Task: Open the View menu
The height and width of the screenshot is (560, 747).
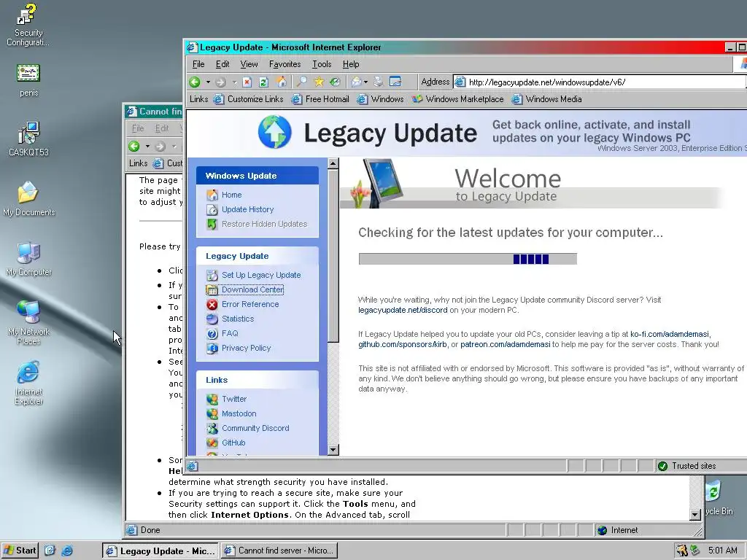Action: (249, 64)
